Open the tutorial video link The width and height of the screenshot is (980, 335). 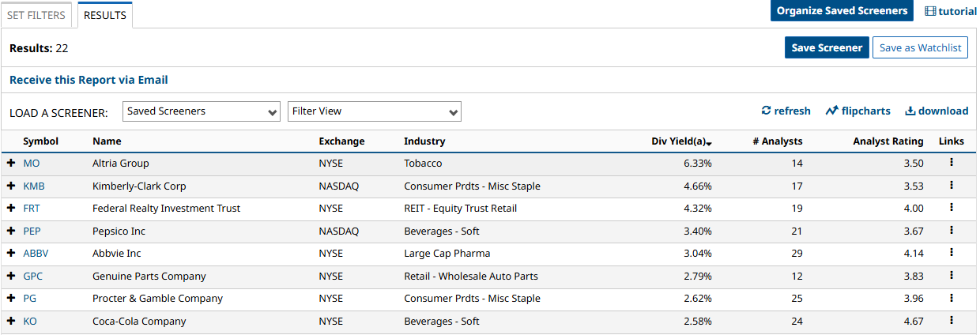[x=950, y=11]
